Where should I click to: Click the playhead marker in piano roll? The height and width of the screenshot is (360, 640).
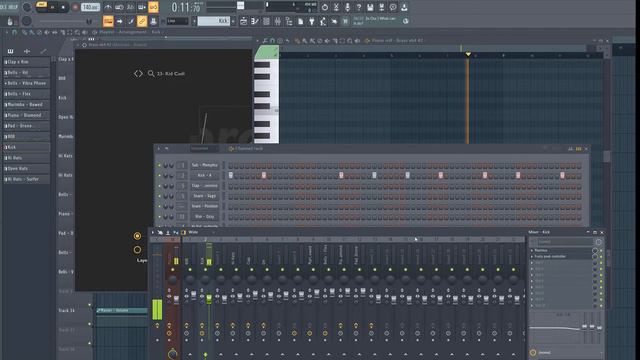(468, 54)
